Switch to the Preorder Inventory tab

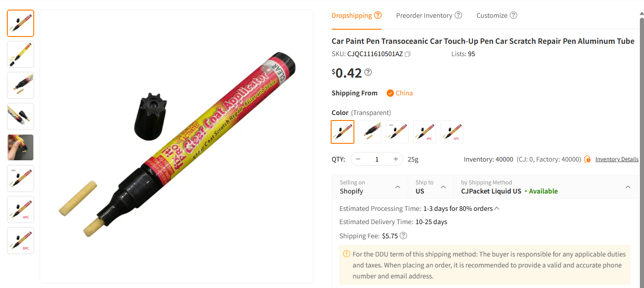(x=424, y=15)
